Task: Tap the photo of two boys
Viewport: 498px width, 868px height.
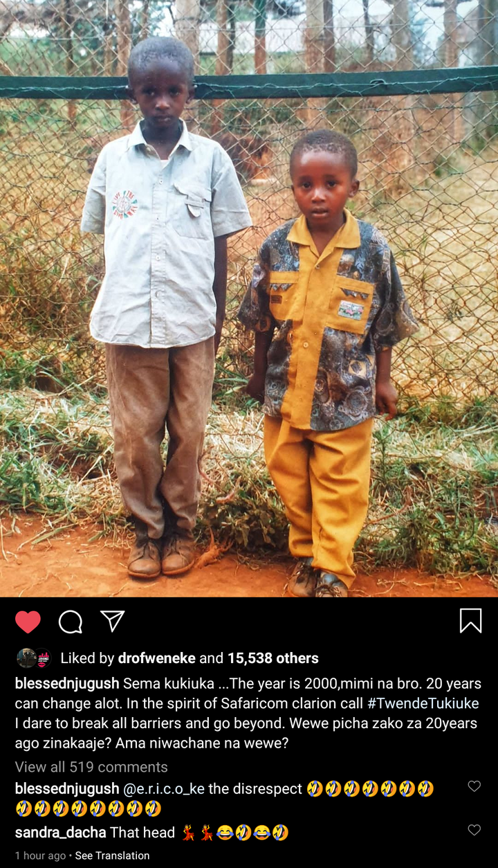Action: tap(249, 298)
